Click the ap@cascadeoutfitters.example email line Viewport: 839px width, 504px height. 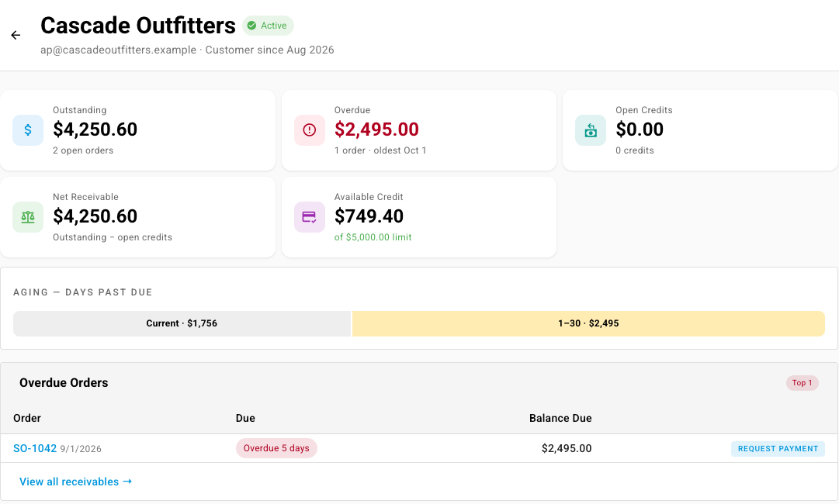coord(187,50)
